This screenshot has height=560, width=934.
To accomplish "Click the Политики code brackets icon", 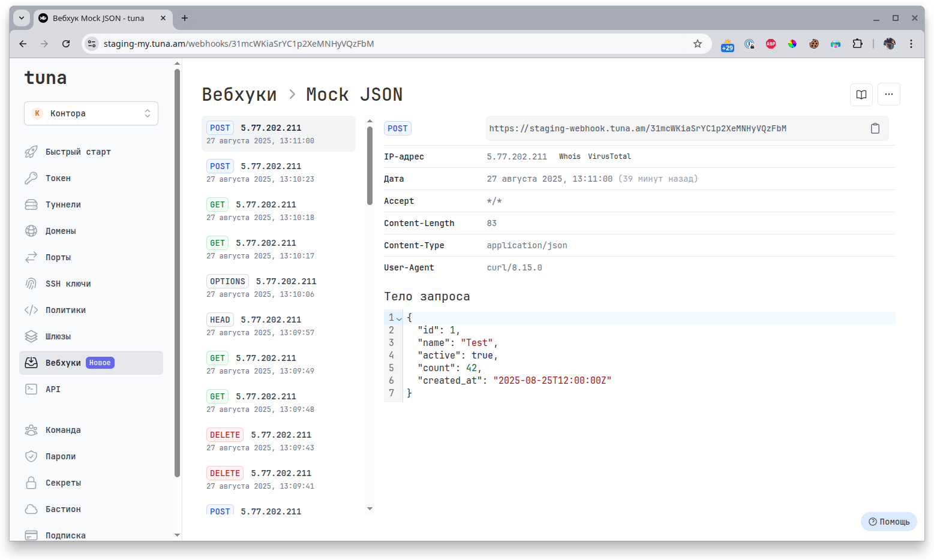I will pos(31,310).
